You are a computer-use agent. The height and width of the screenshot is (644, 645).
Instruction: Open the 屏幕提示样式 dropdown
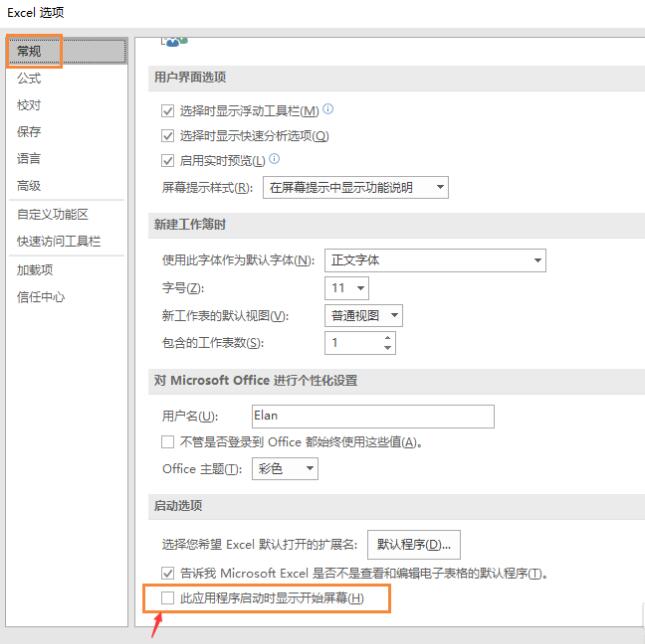click(355, 188)
